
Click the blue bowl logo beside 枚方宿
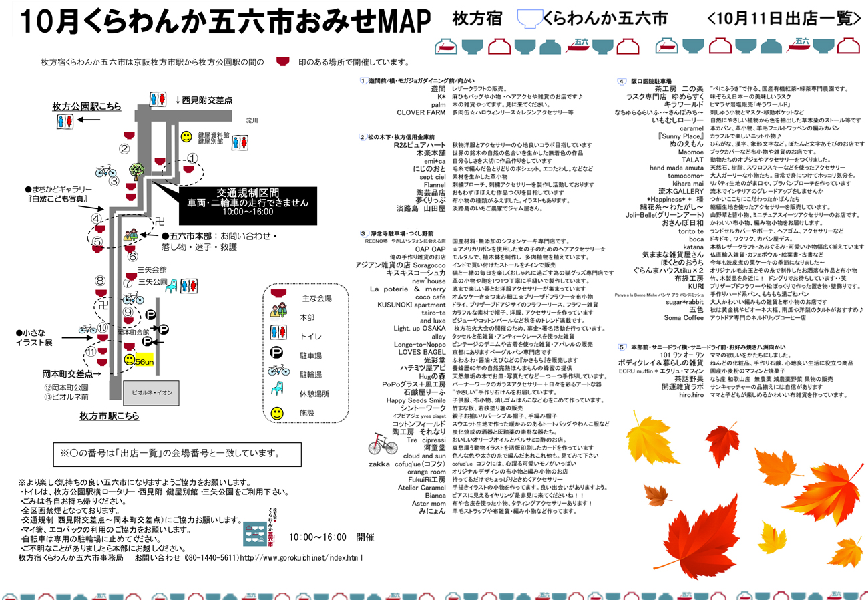(531, 21)
